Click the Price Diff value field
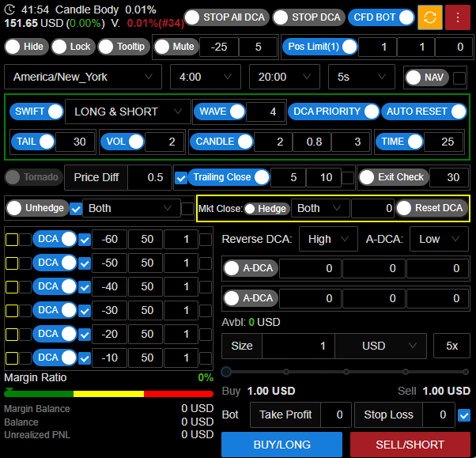 pyautogui.click(x=155, y=177)
